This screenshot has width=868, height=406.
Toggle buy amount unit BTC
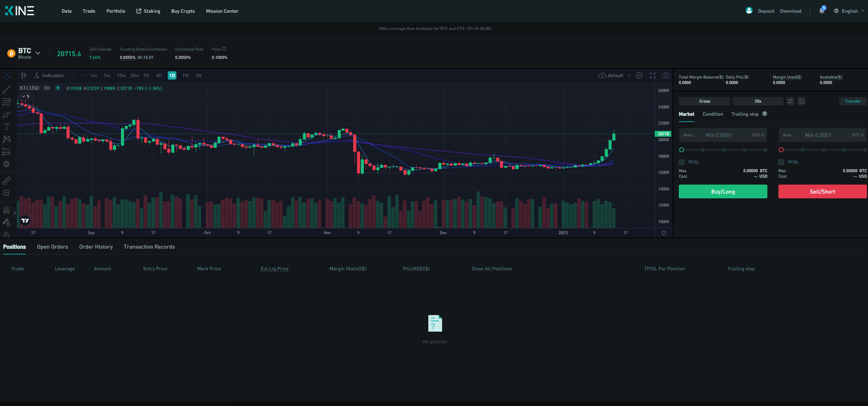coord(758,135)
